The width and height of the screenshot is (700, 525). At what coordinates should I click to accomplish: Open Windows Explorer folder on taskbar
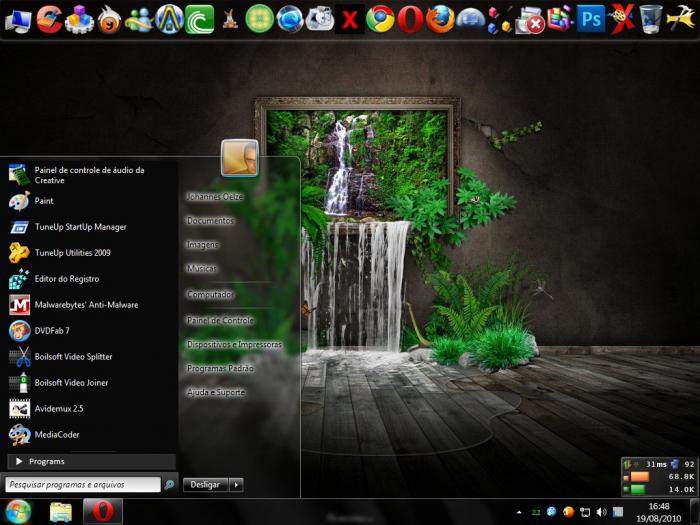61,512
